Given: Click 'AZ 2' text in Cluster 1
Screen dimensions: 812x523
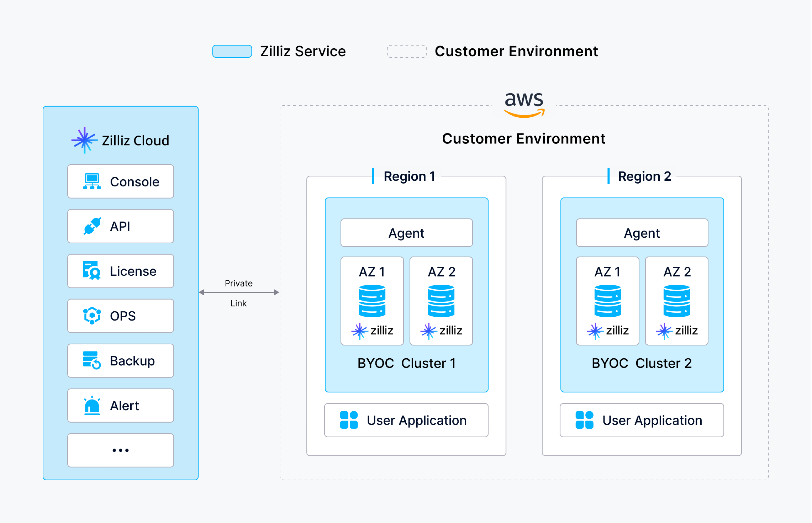Looking at the screenshot, I should coord(441,272).
